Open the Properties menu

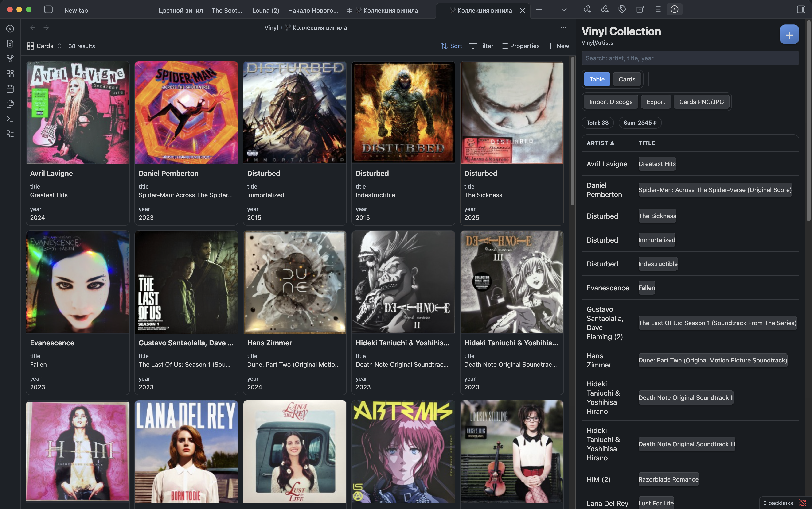point(520,46)
